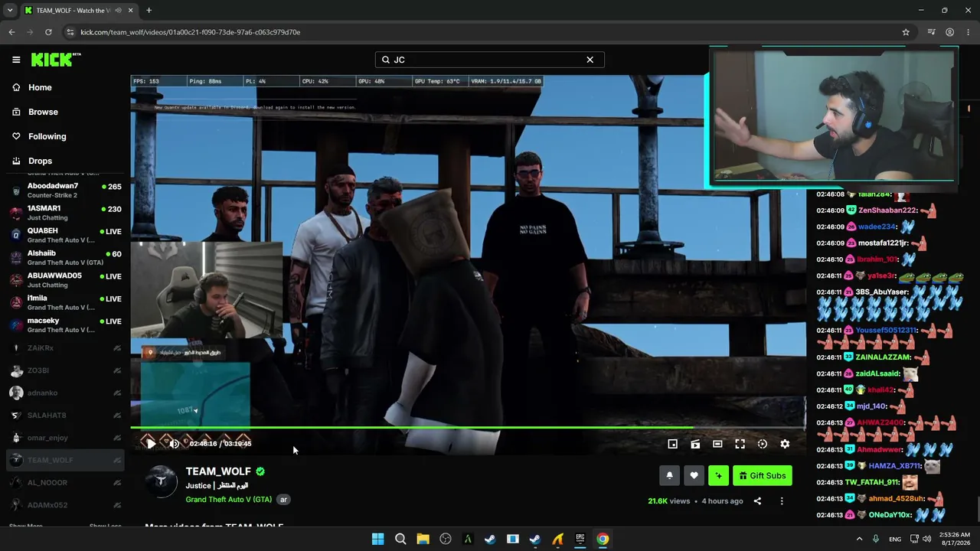This screenshot has height=551, width=980.
Task: Select offline channel ADAMx052
Action: pyautogui.click(x=65, y=505)
